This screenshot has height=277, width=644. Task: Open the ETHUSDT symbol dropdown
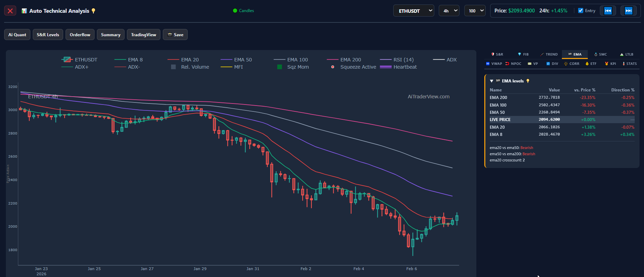pos(414,11)
